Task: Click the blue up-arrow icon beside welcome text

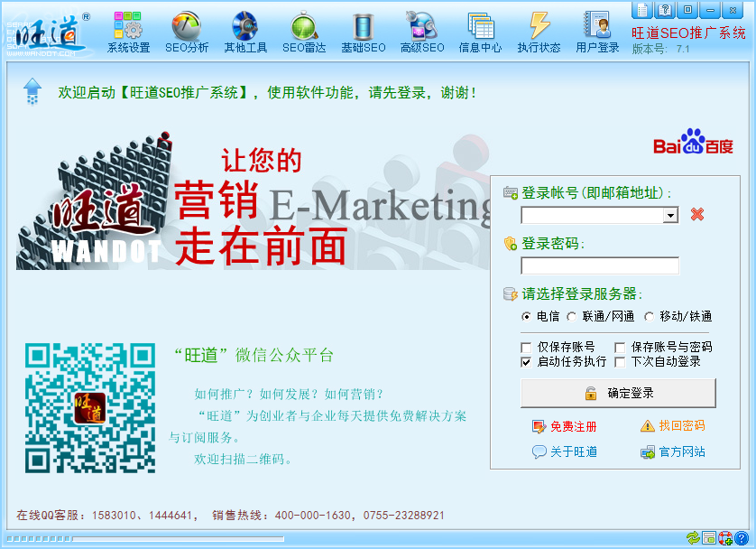Action: [32, 90]
